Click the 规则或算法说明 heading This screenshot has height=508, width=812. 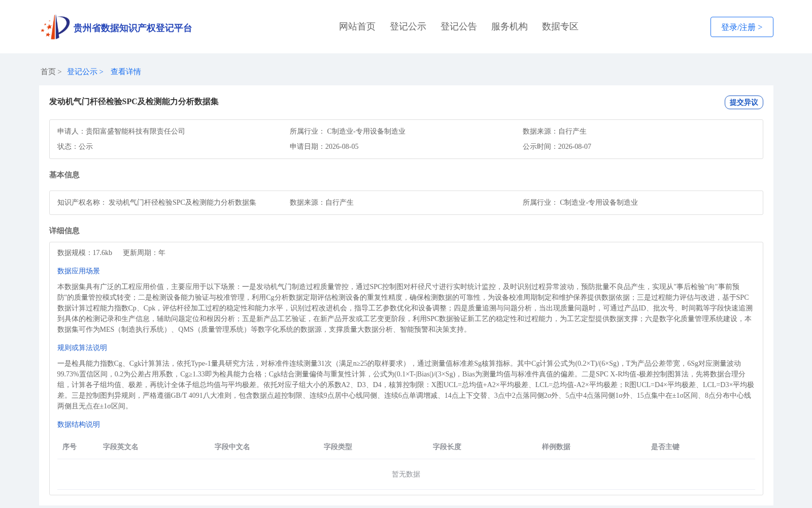point(82,347)
